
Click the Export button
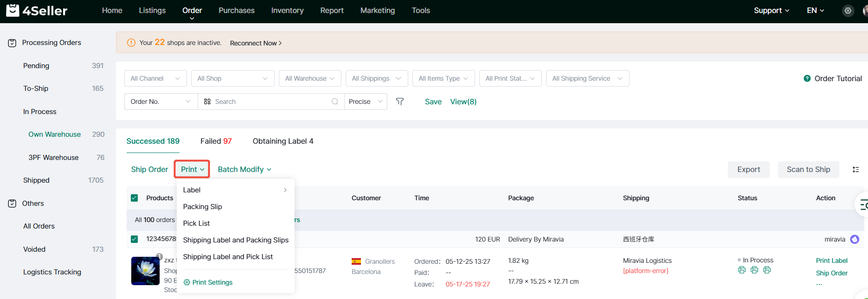click(x=749, y=170)
